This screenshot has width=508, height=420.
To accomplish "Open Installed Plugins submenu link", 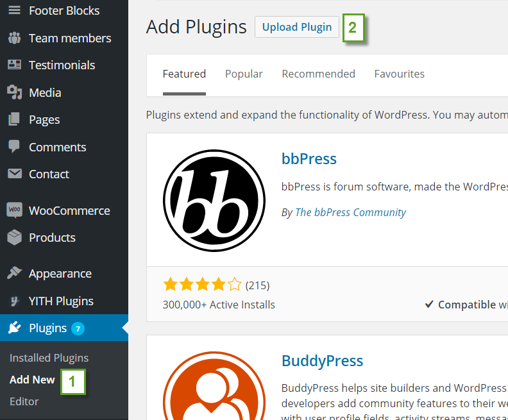I will point(49,358).
